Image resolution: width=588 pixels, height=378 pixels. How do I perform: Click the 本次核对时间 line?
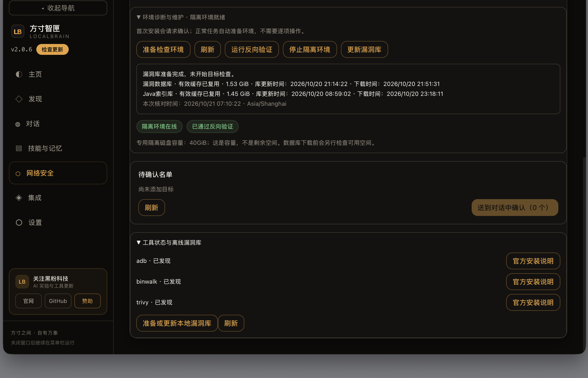[214, 104]
